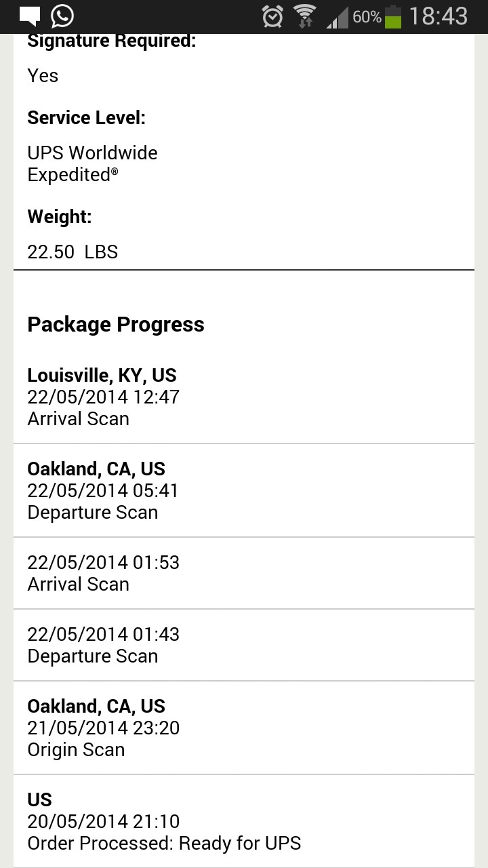Tap the Wi-Fi status icon
The height and width of the screenshot is (868, 488).
point(305,16)
